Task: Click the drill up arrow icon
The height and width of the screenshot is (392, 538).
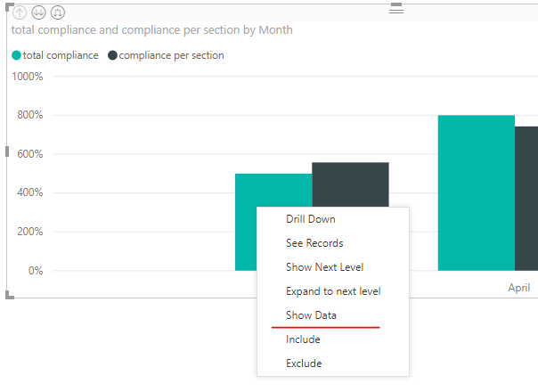Action: coord(20,12)
